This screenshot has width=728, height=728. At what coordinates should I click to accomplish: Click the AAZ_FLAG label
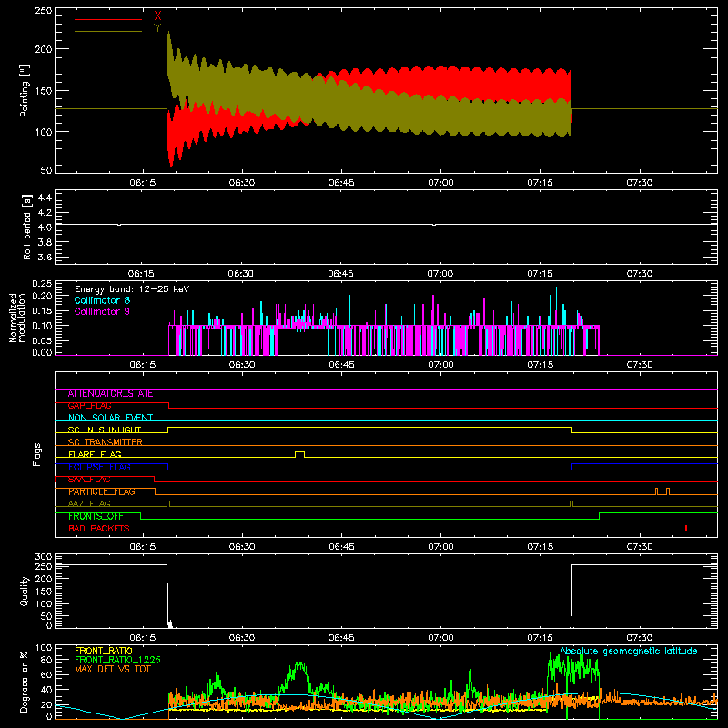coord(89,504)
